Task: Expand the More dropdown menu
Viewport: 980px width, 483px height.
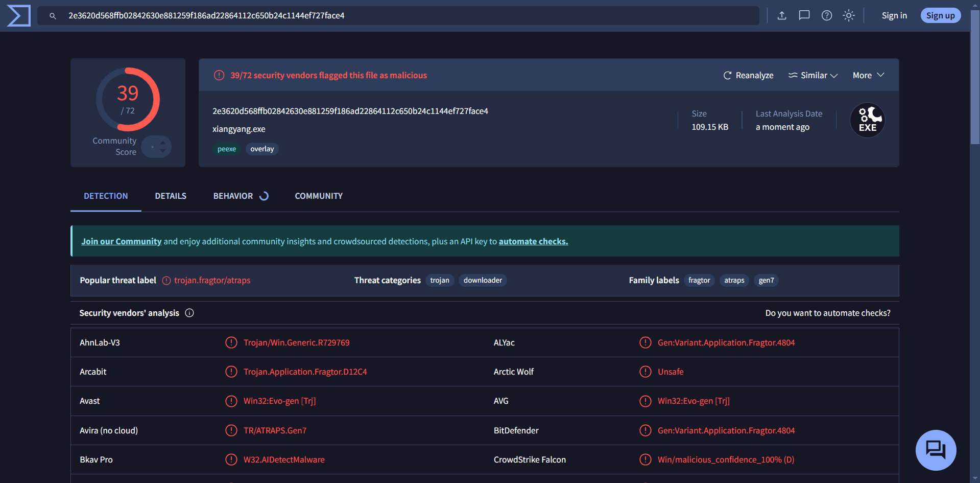Action: tap(868, 76)
